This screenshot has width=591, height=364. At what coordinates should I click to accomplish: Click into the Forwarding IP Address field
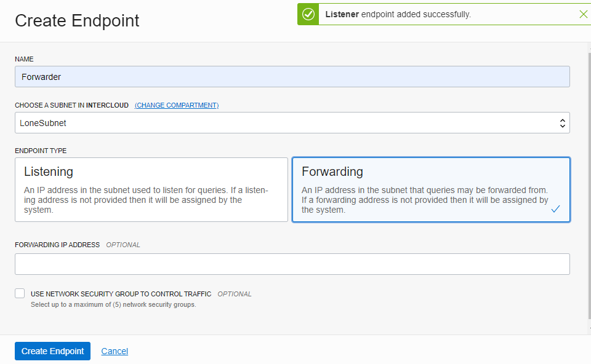[292, 264]
